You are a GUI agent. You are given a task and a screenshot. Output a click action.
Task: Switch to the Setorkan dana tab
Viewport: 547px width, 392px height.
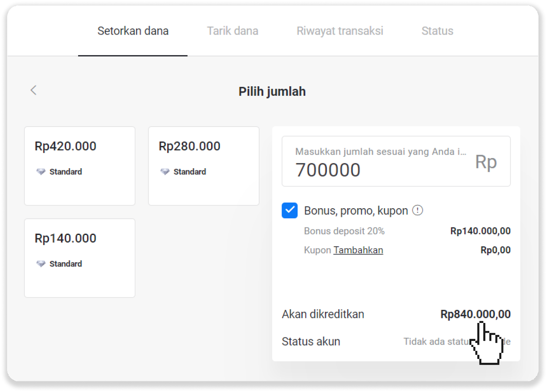click(133, 31)
